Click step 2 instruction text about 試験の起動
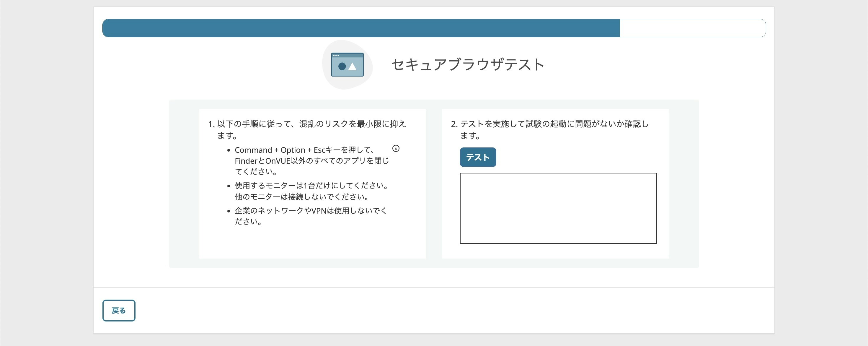868x346 pixels. 554,124
